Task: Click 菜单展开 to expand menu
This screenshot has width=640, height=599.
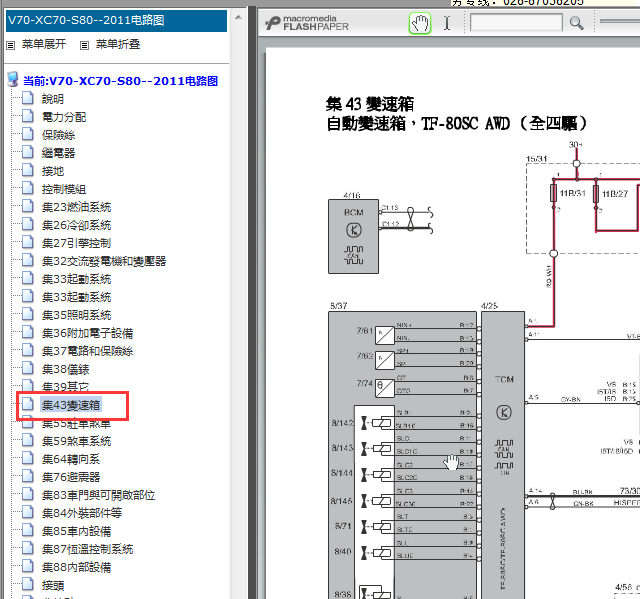Action: [x=44, y=44]
